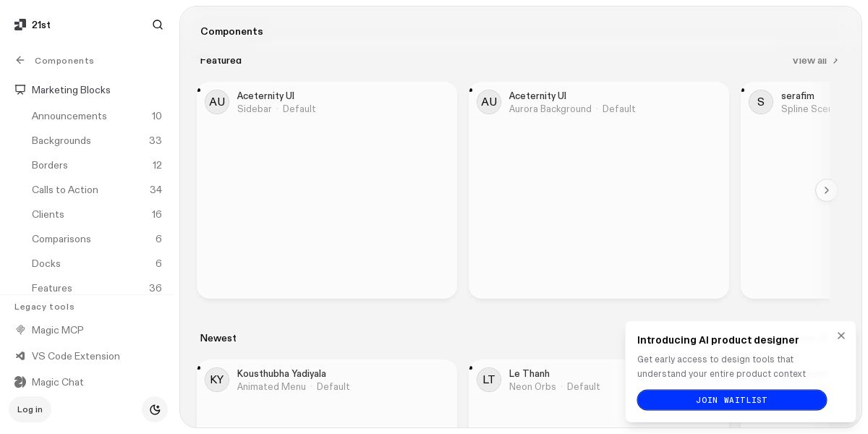Image resolution: width=868 pixels, height=434 pixels.
Task: Dismiss the AI product designer popup
Action: 841,336
